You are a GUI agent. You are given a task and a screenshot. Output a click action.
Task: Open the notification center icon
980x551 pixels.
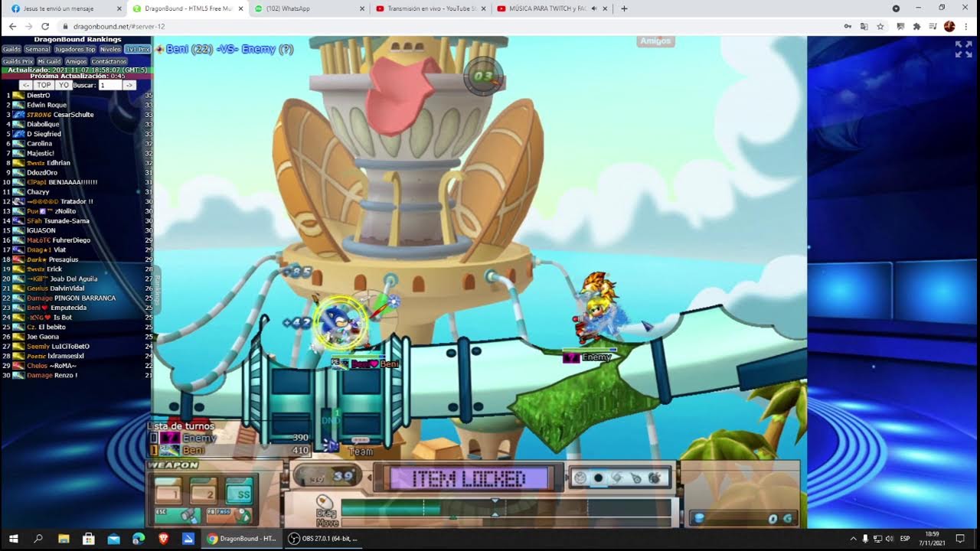(x=960, y=539)
